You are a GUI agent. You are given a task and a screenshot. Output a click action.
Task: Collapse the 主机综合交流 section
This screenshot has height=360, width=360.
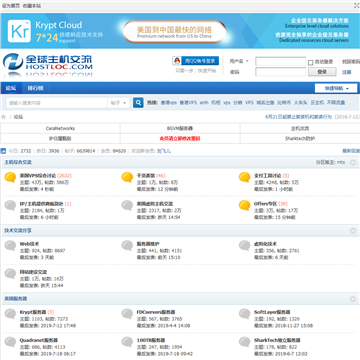(353, 162)
